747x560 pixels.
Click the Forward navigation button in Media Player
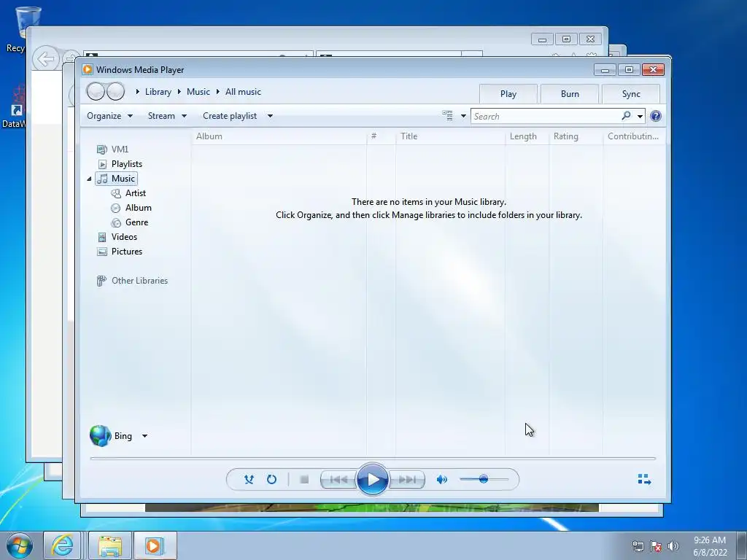[x=115, y=91]
